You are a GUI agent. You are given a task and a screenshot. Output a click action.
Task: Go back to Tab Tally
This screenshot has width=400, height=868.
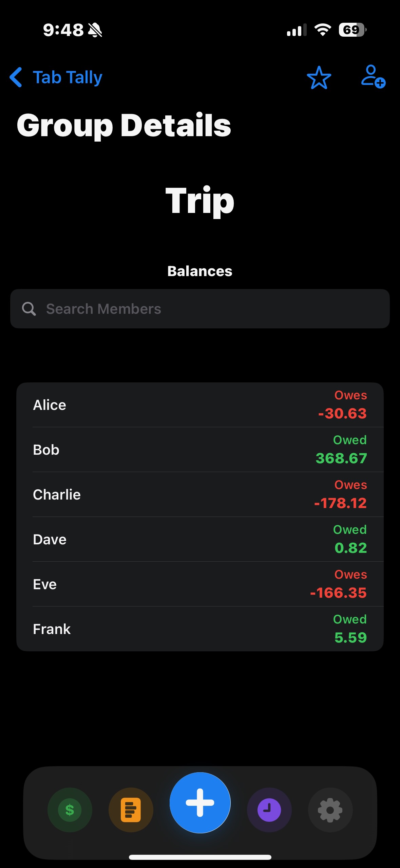(x=67, y=77)
